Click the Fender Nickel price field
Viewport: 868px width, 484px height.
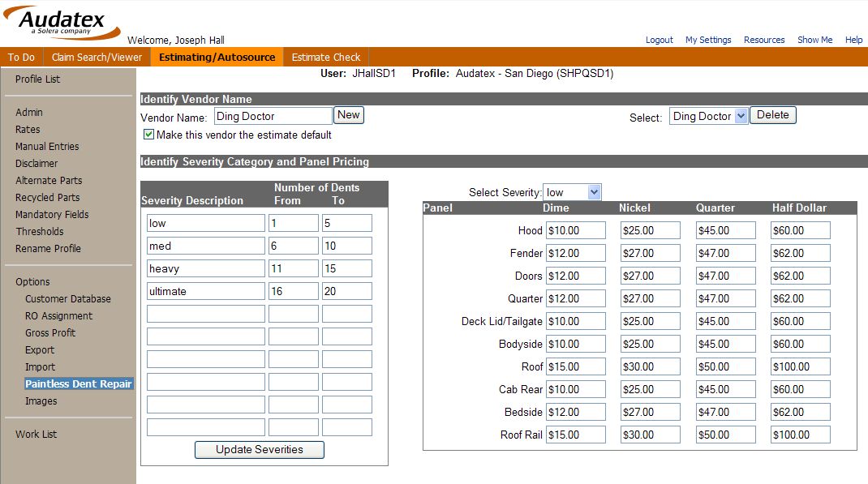(x=651, y=253)
